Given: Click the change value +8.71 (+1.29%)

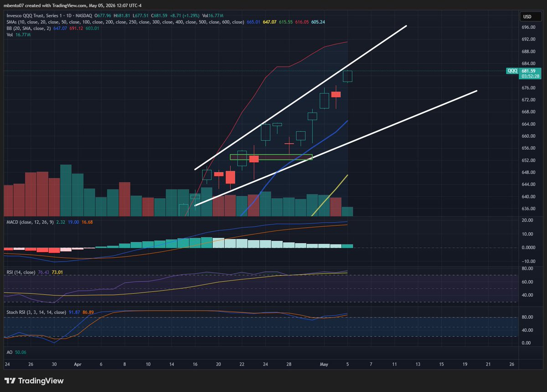Looking at the screenshot, I should (185, 16).
